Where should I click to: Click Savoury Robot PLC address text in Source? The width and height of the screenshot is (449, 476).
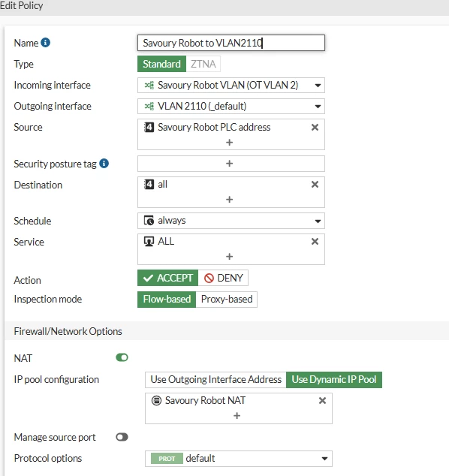coord(214,127)
